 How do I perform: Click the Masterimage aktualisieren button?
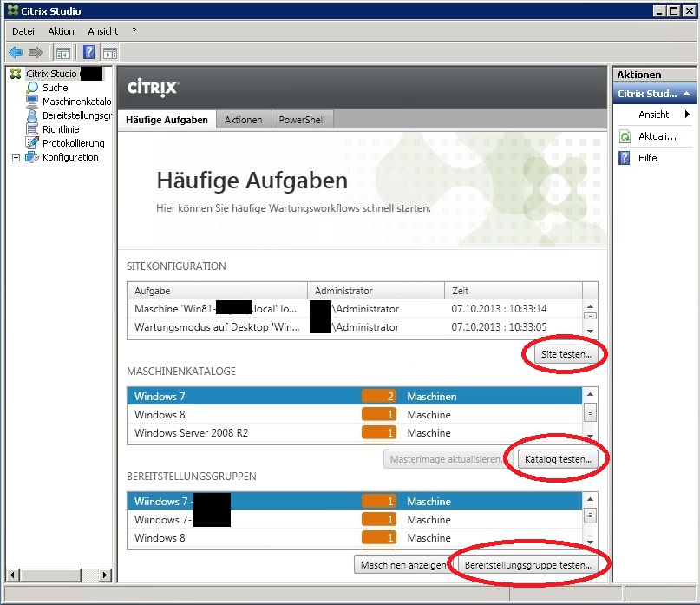[x=447, y=459]
